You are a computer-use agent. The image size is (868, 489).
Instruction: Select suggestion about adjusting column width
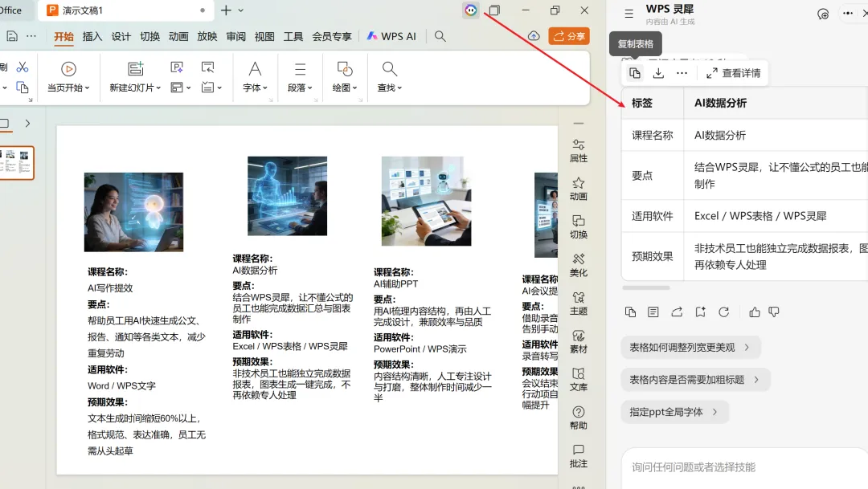point(690,348)
